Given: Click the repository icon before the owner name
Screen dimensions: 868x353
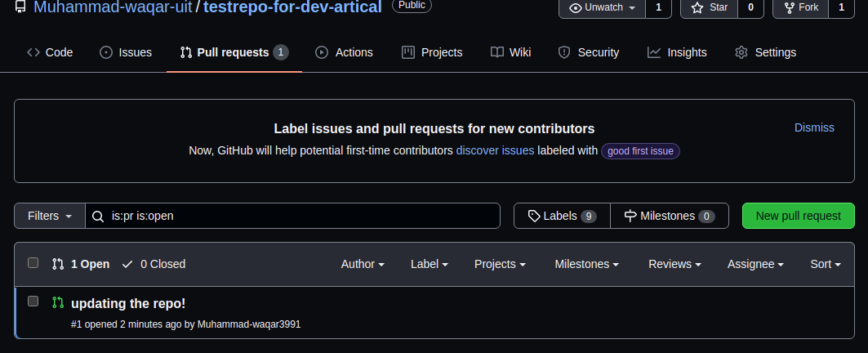Looking at the screenshot, I should pos(20,7).
